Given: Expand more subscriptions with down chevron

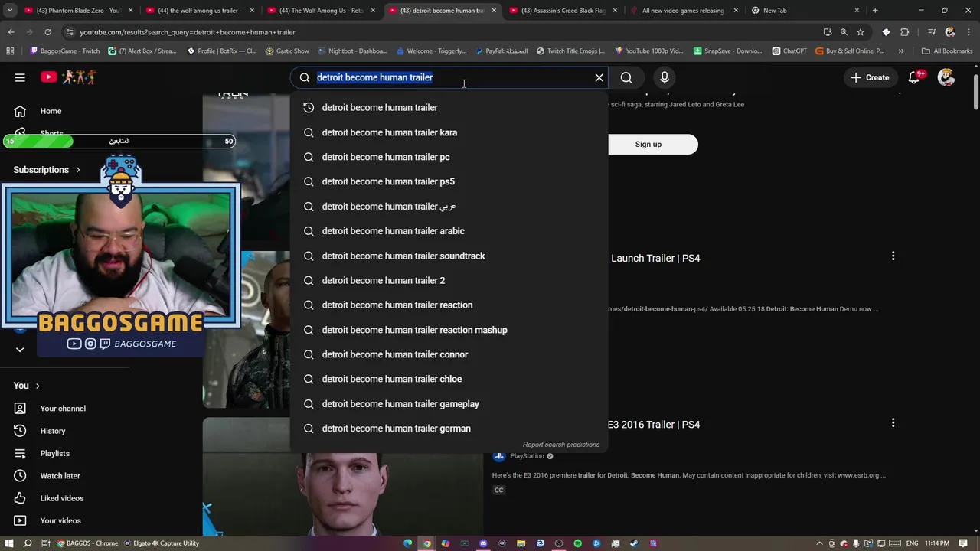Looking at the screenshot, I should click(20, 350).
